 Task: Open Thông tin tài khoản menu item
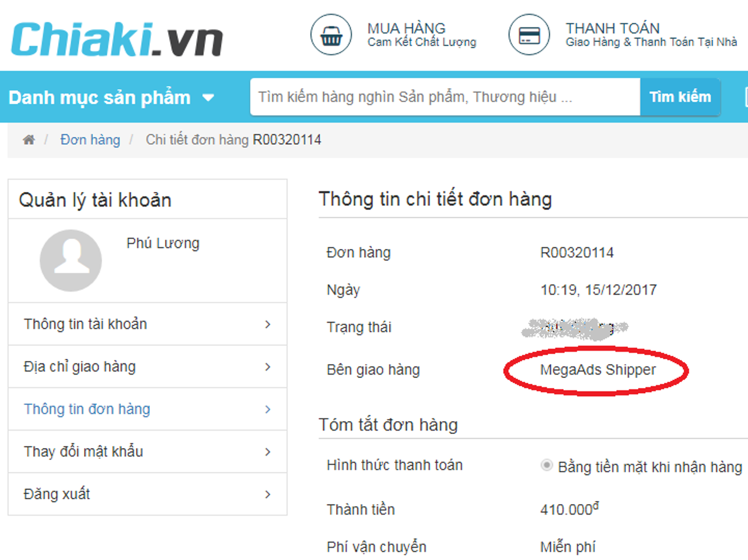coord(148,324)
